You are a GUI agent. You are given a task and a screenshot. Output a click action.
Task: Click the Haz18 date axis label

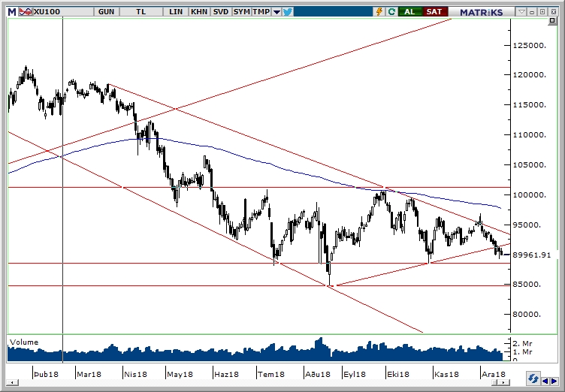pos(226,374)
